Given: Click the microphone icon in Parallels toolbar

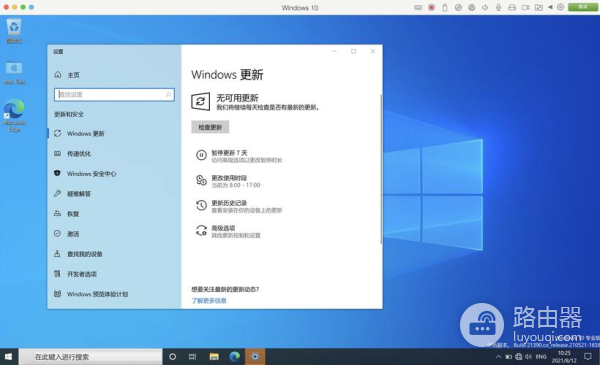Looking at the screenshot, I should (x=498, y=7).
